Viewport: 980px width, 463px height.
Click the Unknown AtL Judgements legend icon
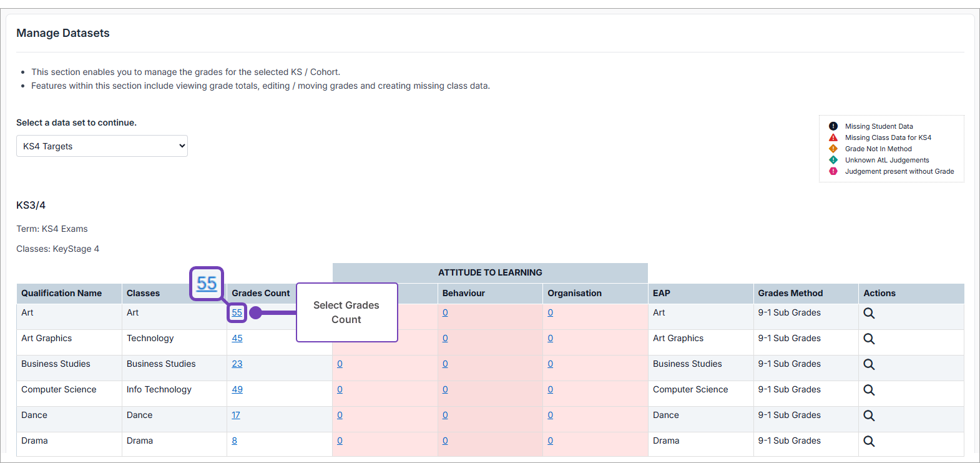(x=833, y=160)
